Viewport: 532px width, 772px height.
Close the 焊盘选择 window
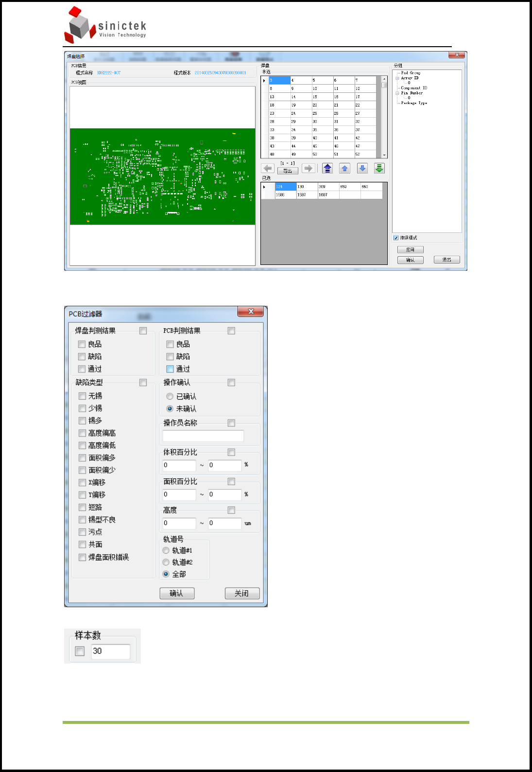[457, 55]
